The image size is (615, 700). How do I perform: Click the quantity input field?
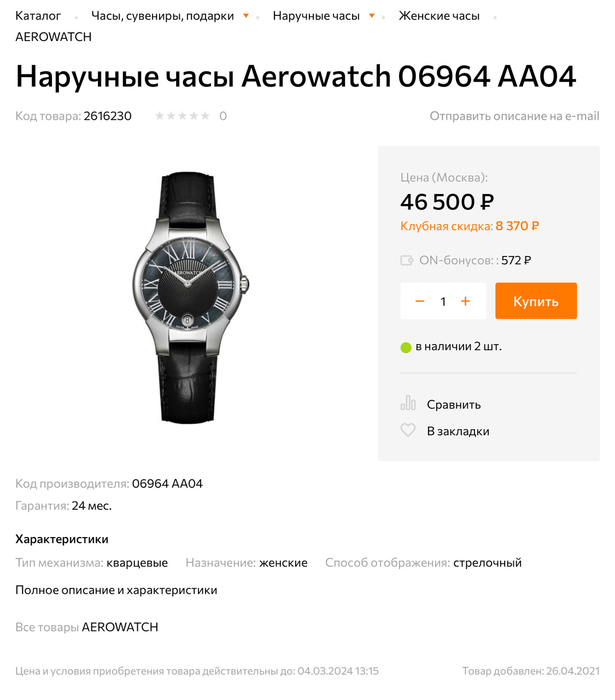[443, 301]
